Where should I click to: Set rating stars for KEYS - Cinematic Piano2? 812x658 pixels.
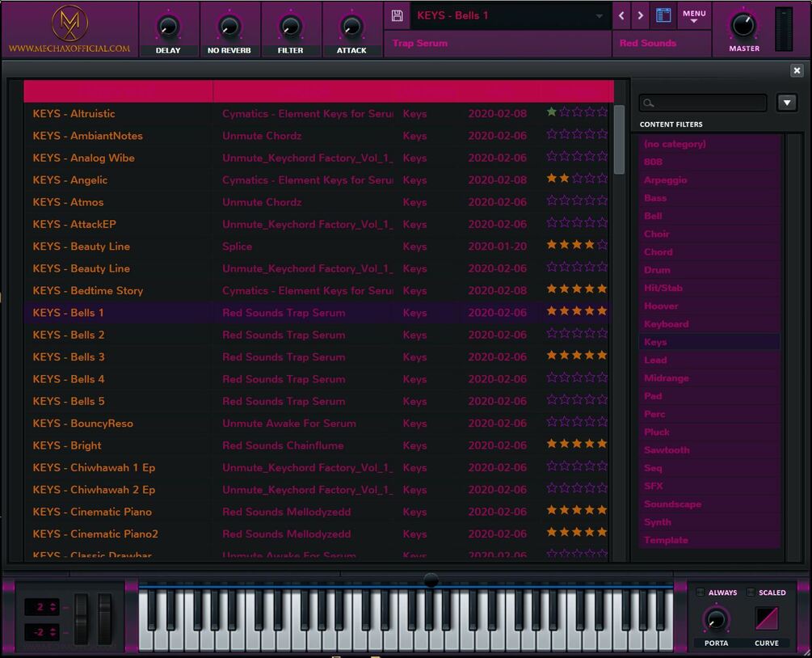[x=577, y=532]
